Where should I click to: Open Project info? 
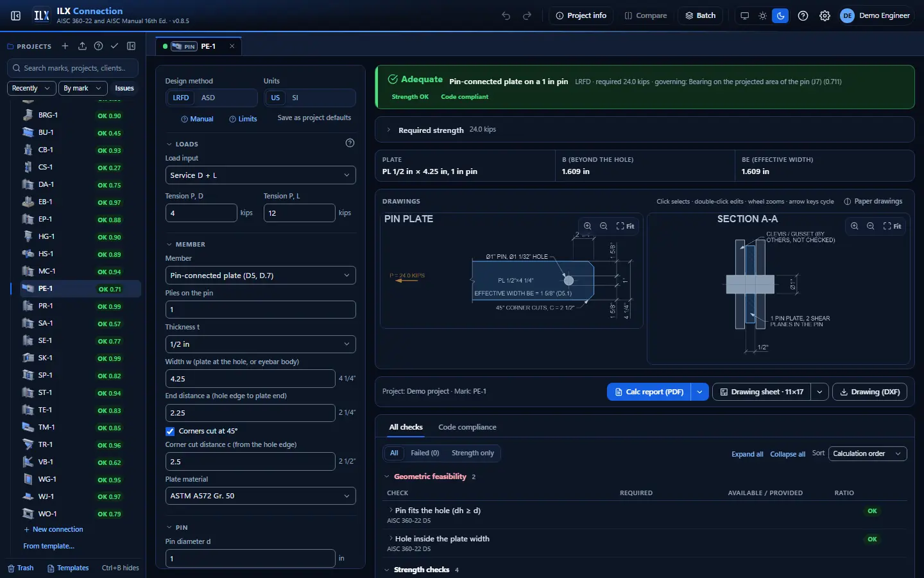pos(581,15)
